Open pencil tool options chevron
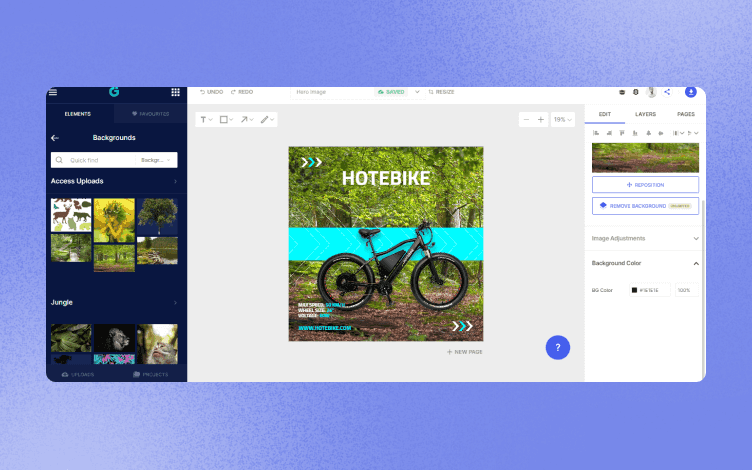The height and width of the screenshot is (470, 752). (272, 119)
